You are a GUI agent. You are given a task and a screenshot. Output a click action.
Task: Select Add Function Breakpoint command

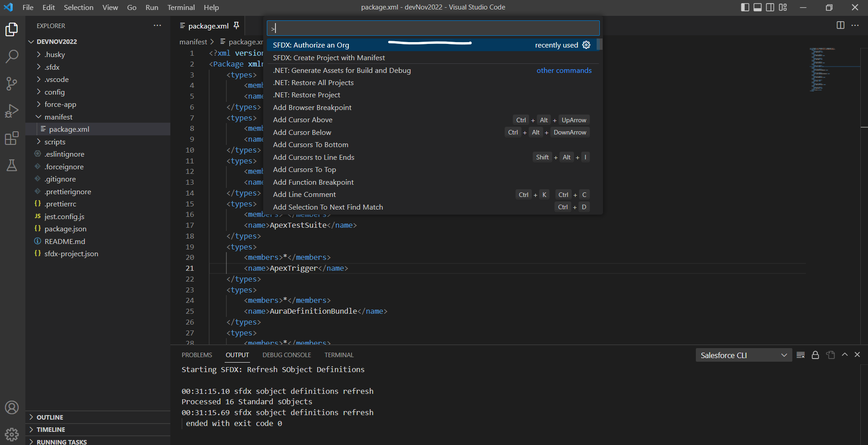432,182
